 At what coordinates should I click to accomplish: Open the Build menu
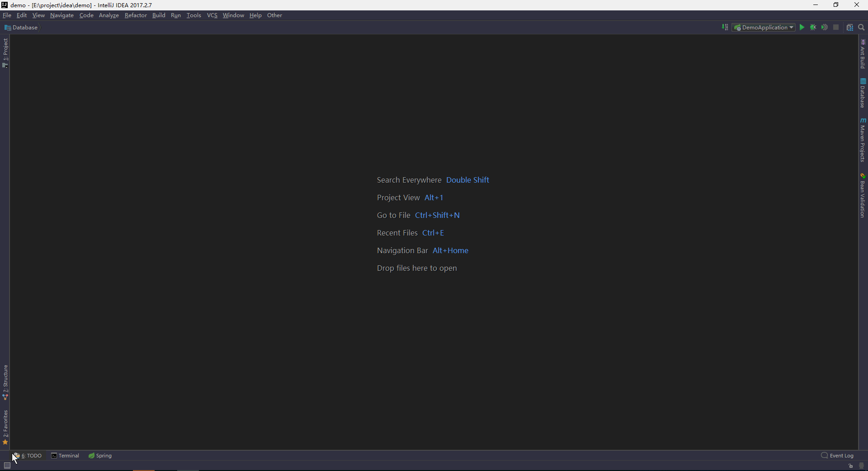159,15
